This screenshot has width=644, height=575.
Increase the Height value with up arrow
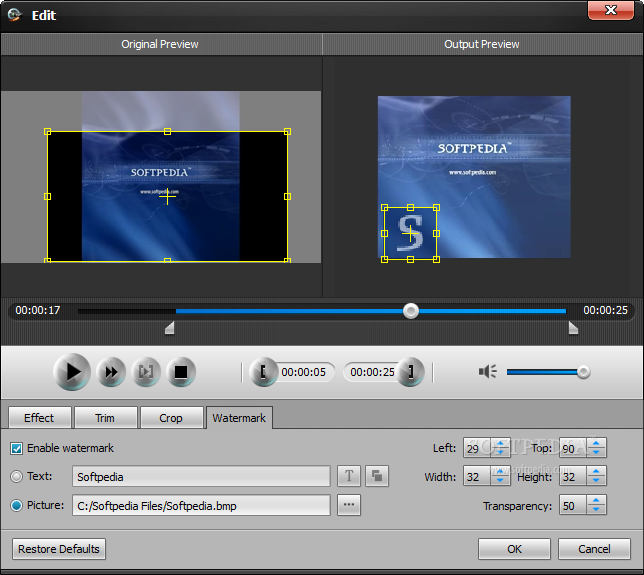tap(596, 471)
